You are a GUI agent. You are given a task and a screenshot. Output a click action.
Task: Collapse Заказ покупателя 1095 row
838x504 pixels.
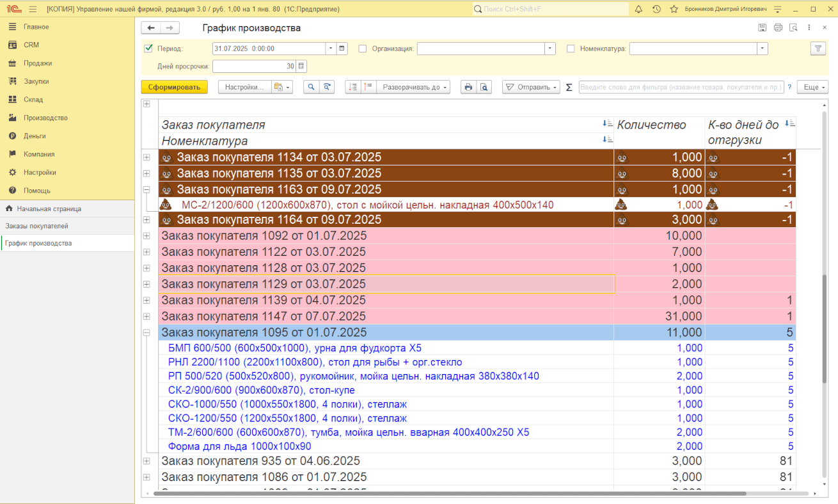(146, 333)
